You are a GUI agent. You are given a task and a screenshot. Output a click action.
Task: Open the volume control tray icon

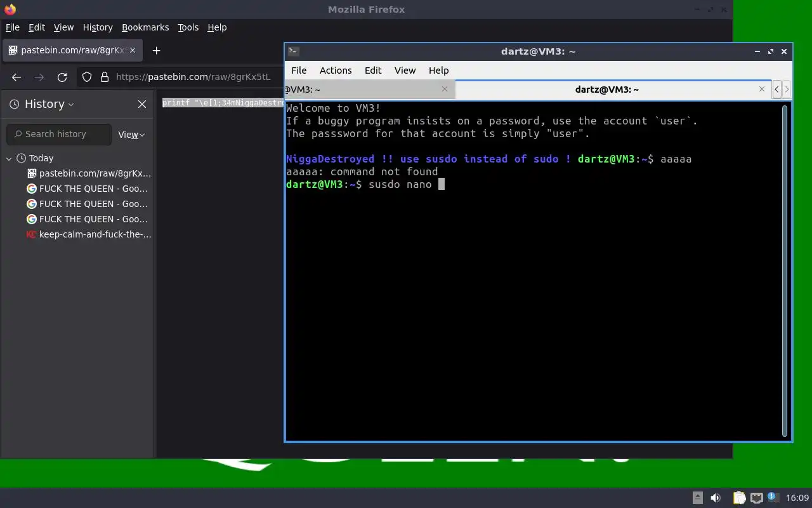[x=716, y=498]
